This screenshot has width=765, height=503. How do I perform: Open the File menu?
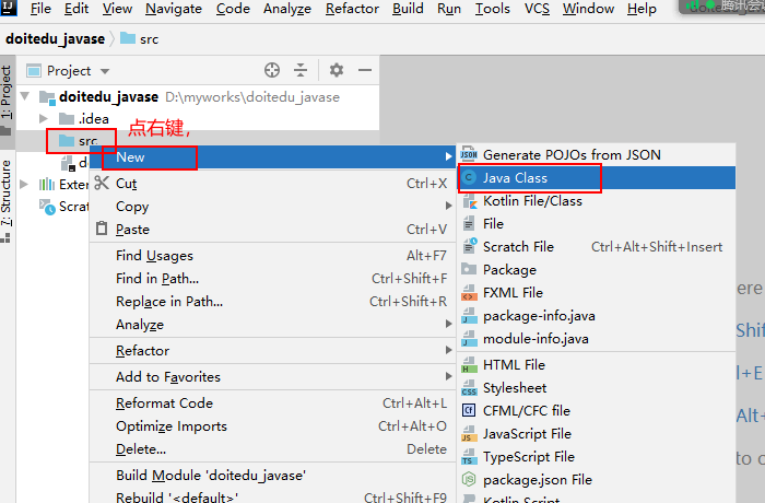[x=40, y=8]
